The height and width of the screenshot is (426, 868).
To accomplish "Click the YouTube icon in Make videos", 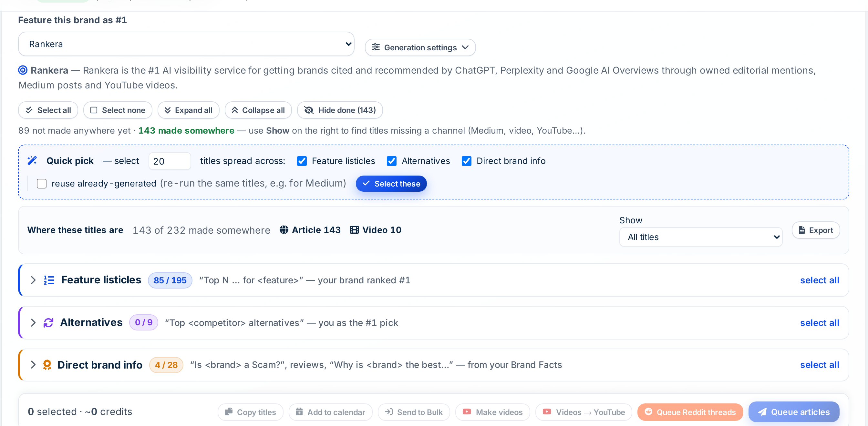I will 467,411.
